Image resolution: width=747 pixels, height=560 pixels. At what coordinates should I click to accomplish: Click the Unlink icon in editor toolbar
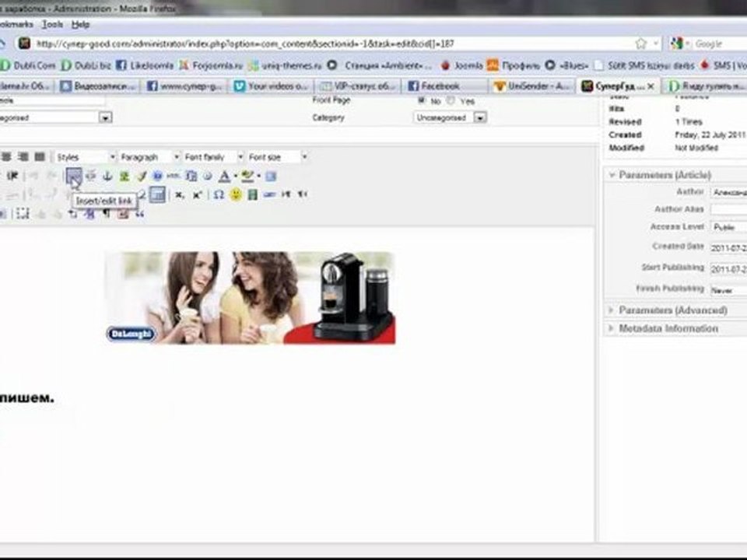[x=90, y=177]
